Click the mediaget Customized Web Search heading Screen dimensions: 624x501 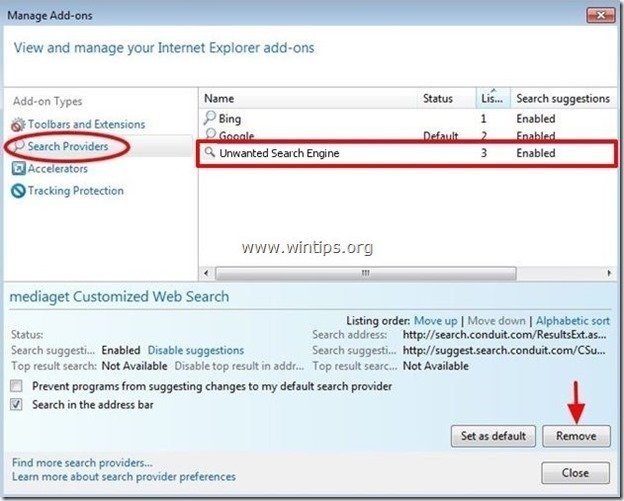coord(119,296)
